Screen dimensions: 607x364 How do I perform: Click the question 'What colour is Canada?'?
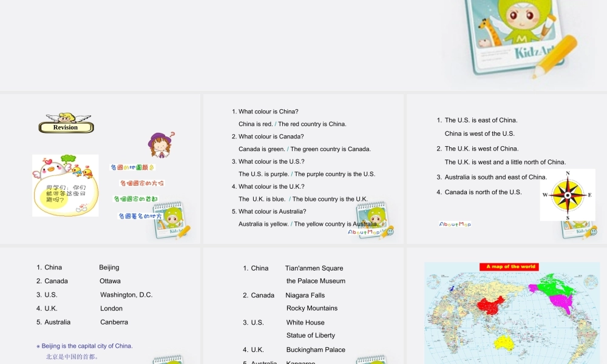tap(271, 136)
